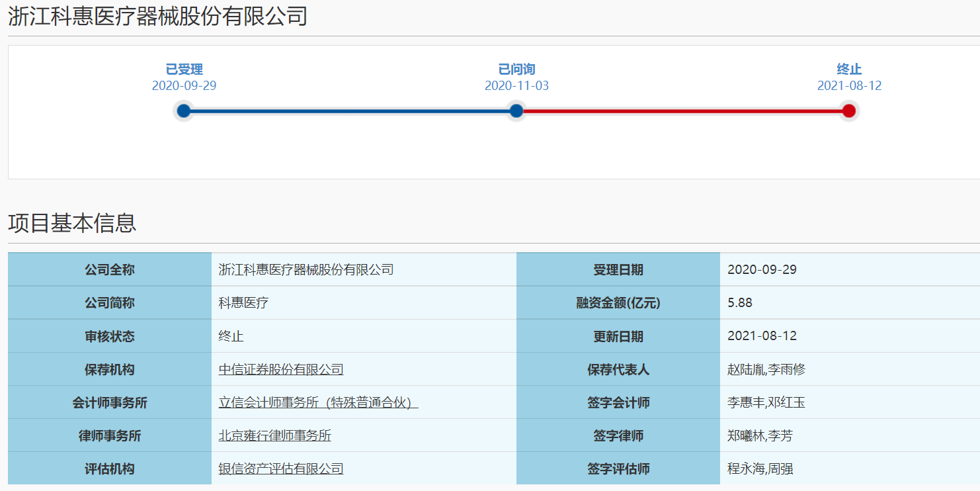Click blue progress line between 已受理 and 已问询
This screenshot has width=980, height=491.
click(350, 111)
